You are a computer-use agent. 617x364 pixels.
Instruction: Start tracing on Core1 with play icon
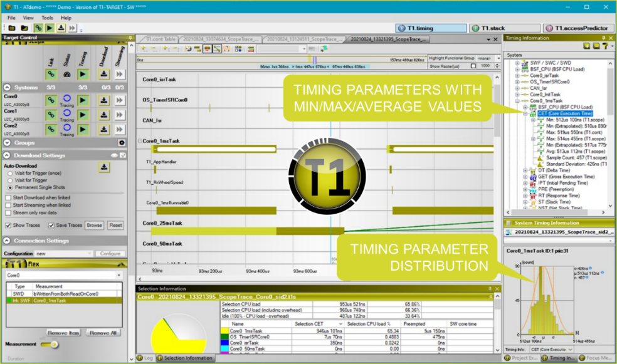pyautogui.click(x=83, y=115)
